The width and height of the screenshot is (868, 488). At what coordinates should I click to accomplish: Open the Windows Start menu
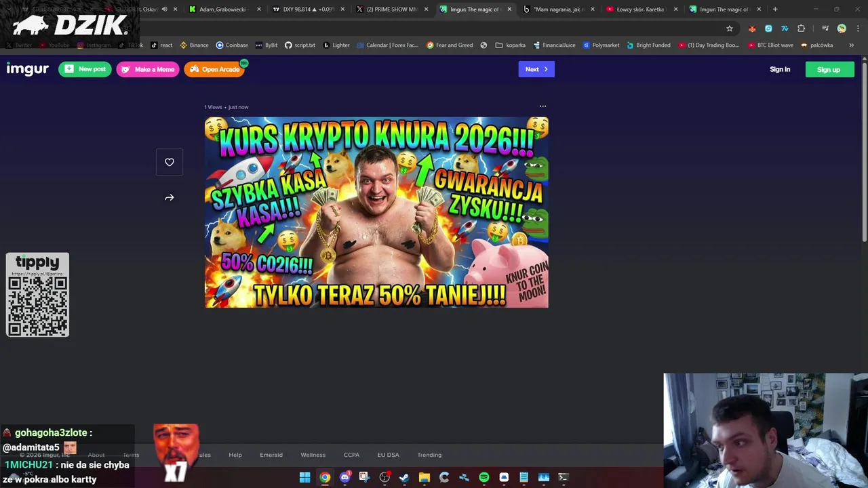click(305, 477)
